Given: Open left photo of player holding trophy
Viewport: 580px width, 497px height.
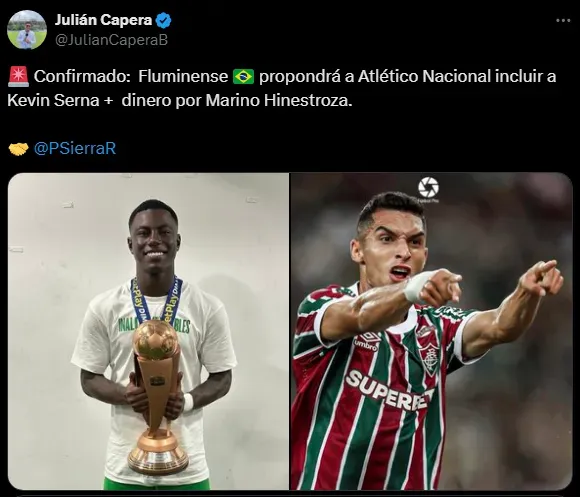Looking at the screenshot, I should point(148,331).
